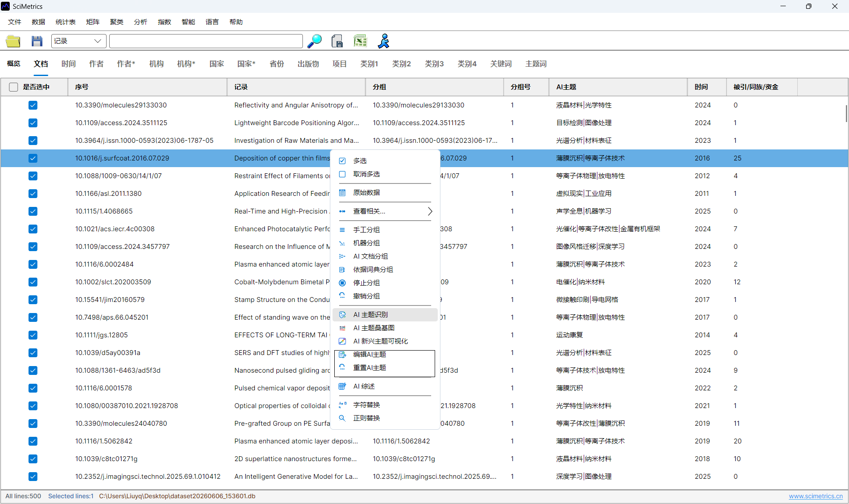Expand the 查看相关 submenu arrow
The image size is (849, 504).
430,211
